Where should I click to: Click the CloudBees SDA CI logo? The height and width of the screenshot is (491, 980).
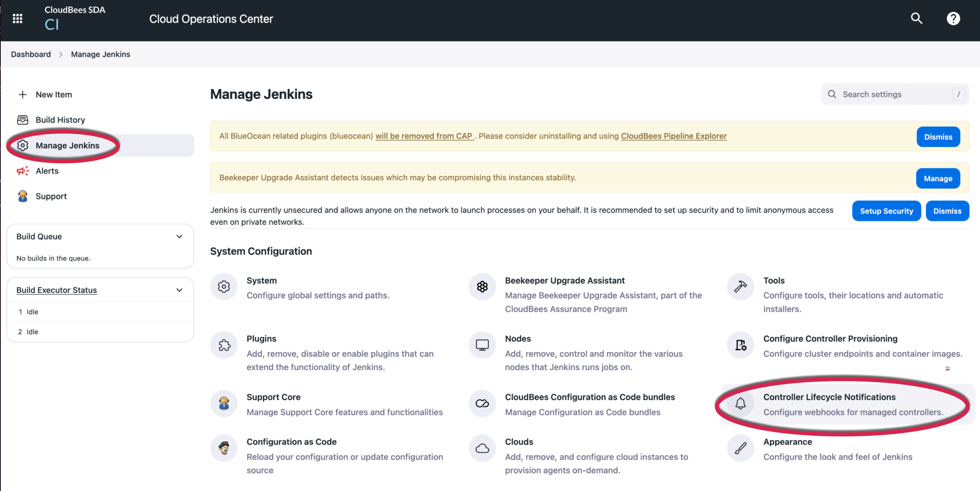74,18
